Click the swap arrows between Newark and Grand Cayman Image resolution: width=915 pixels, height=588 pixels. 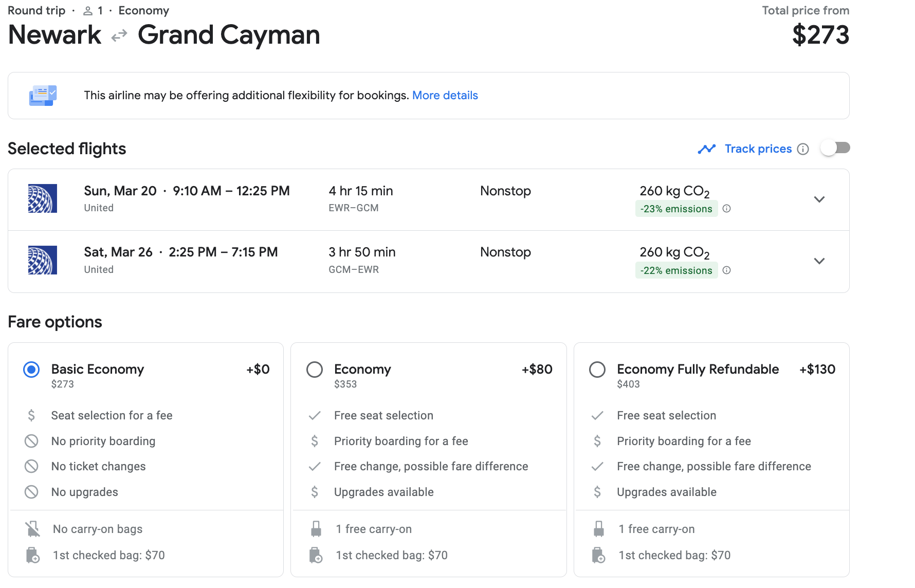pyautogui.click(x=119, y=35)
